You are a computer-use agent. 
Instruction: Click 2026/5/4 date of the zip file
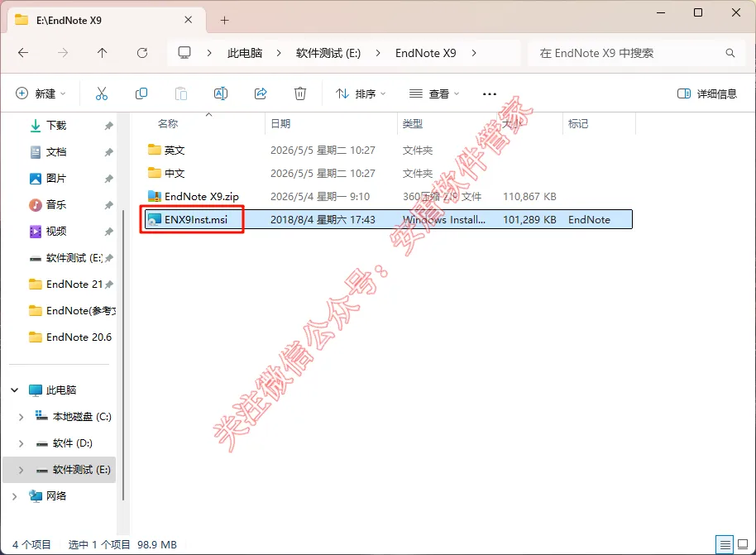320,196
